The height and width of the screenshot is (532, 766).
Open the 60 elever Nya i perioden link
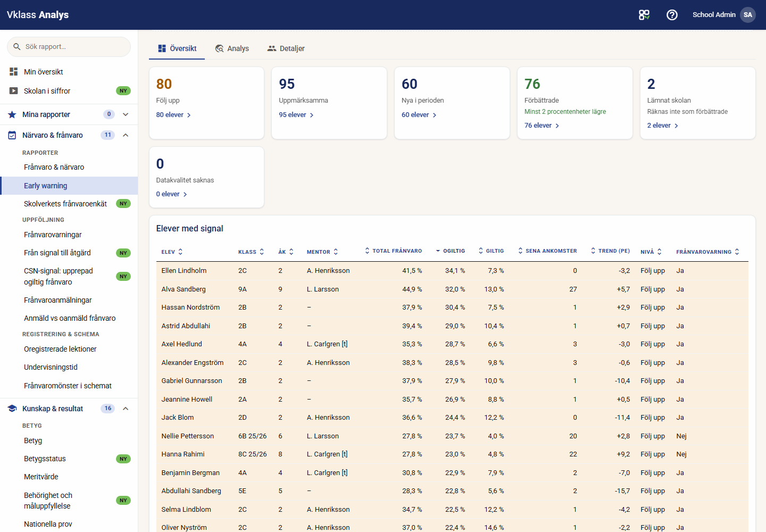419,115
